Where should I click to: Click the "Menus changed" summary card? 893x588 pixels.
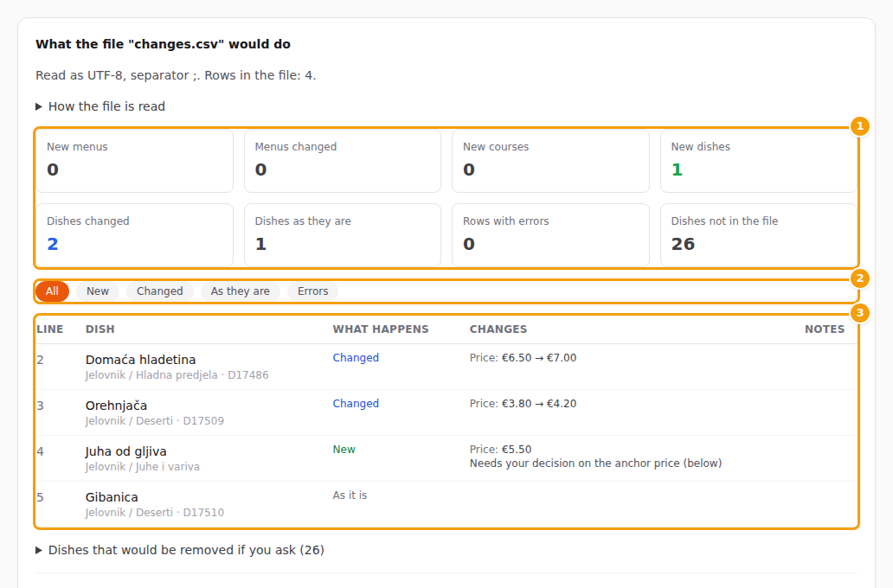pos(343,161)
